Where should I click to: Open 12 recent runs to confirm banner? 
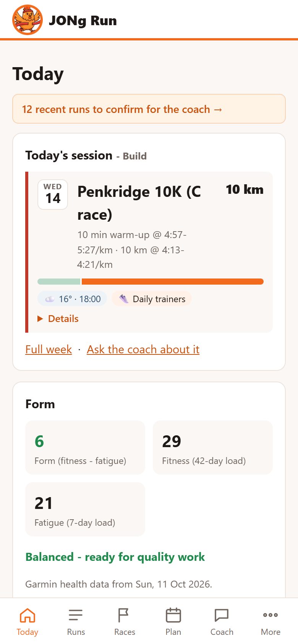(149, 109)
